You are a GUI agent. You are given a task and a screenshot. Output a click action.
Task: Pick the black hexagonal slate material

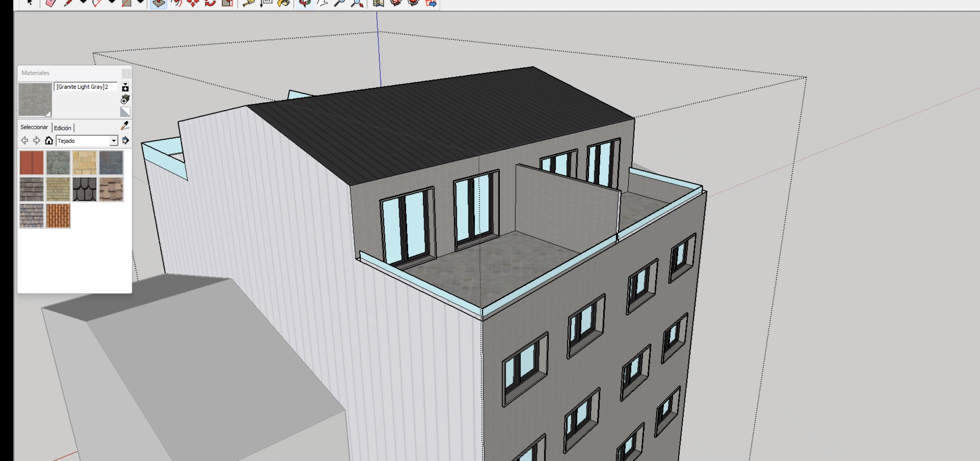tap(85, 189)
